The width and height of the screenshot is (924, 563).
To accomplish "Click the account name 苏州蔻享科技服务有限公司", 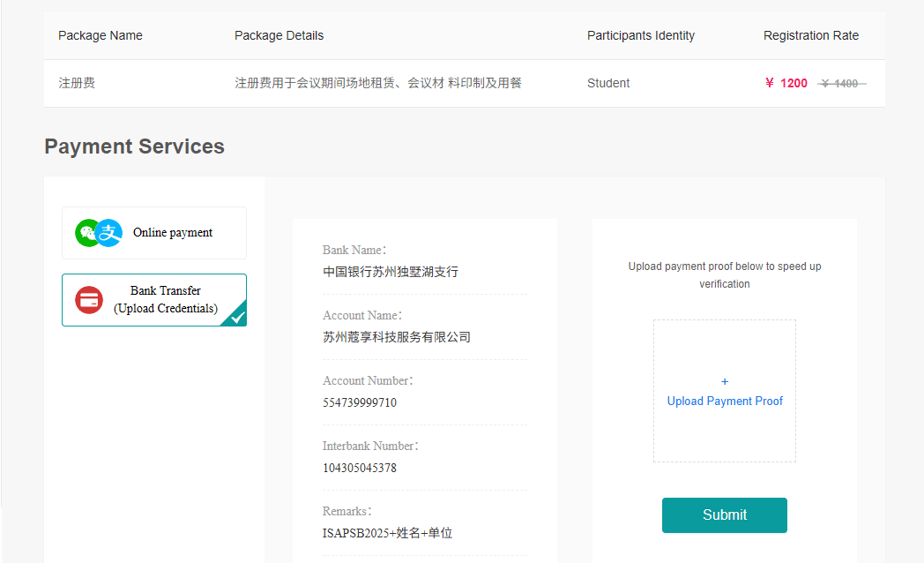I will [397, 337].
